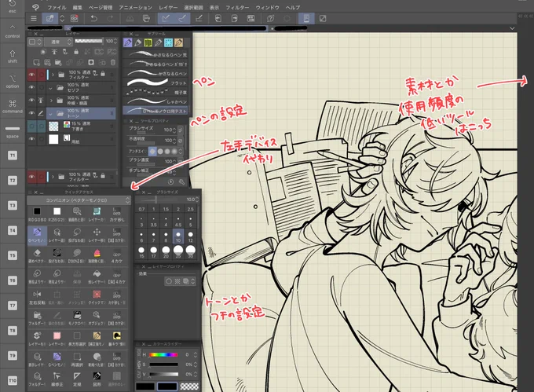Collapse the セリフ folder
Image resolution: width=534 pixels, height=392 pixels.
(x=51, y=88)
